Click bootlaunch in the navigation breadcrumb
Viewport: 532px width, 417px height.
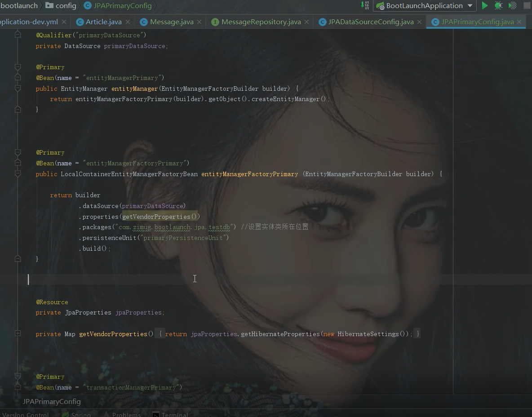pyautogui.click(x=19, y=5)
